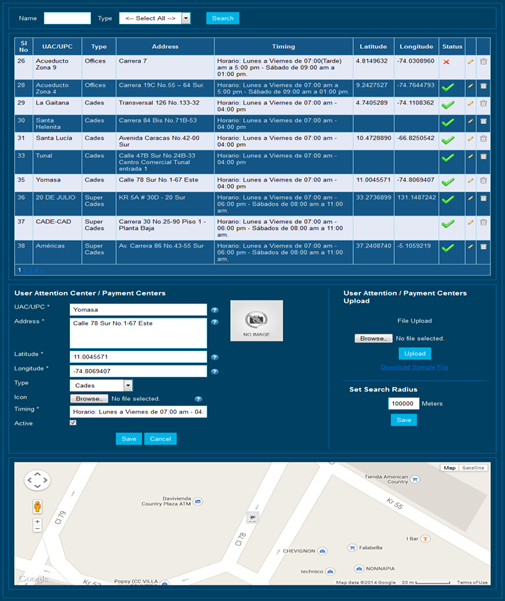Click Browse in the File Upload section
The image size is (505, 601).
point(374,338)
